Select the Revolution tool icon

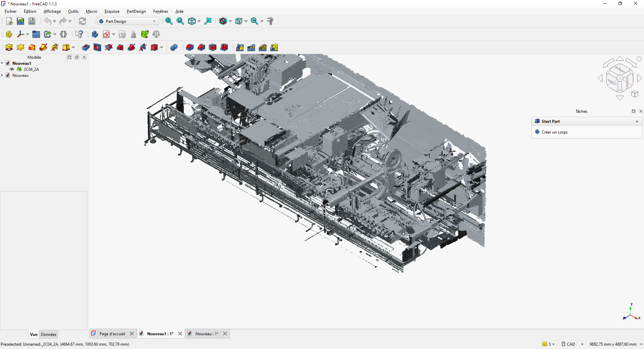click(x=20, y=47)
